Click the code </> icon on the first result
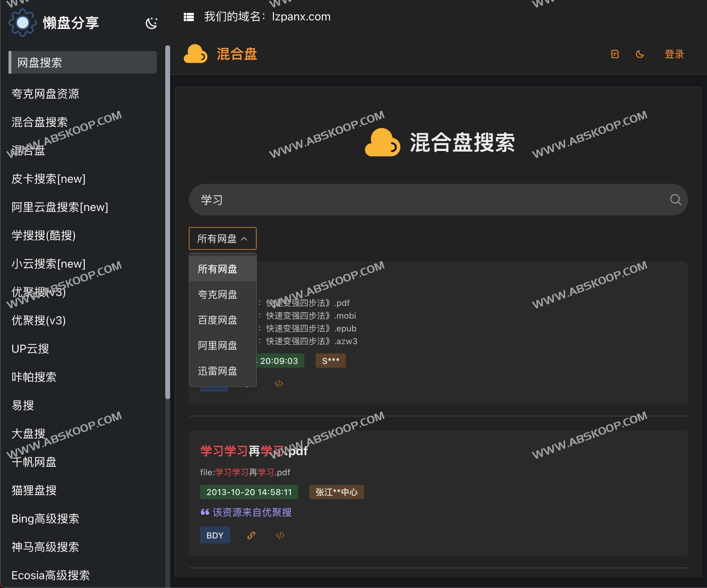The image size is (707, 588). 278,383
